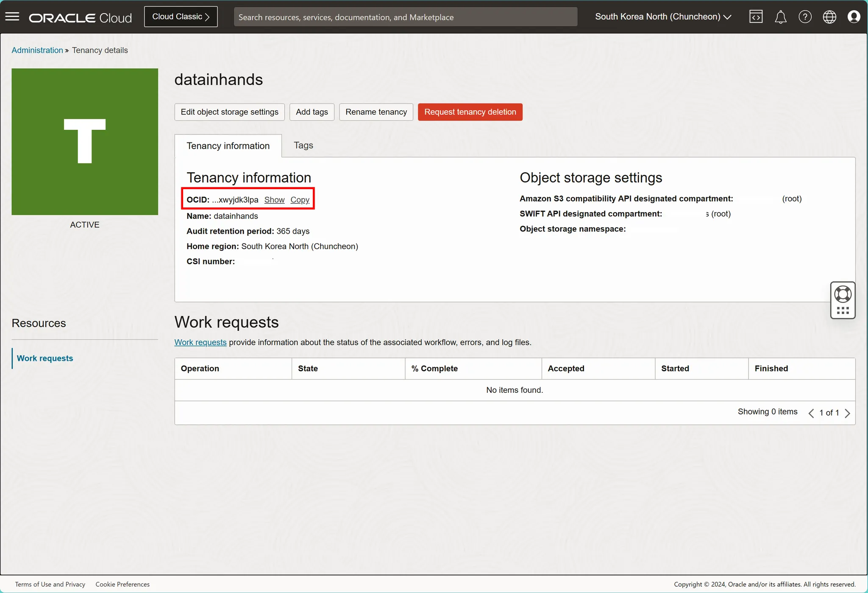Open Administration breadcrumb link
868x593 pixels.
coord(37,50)
